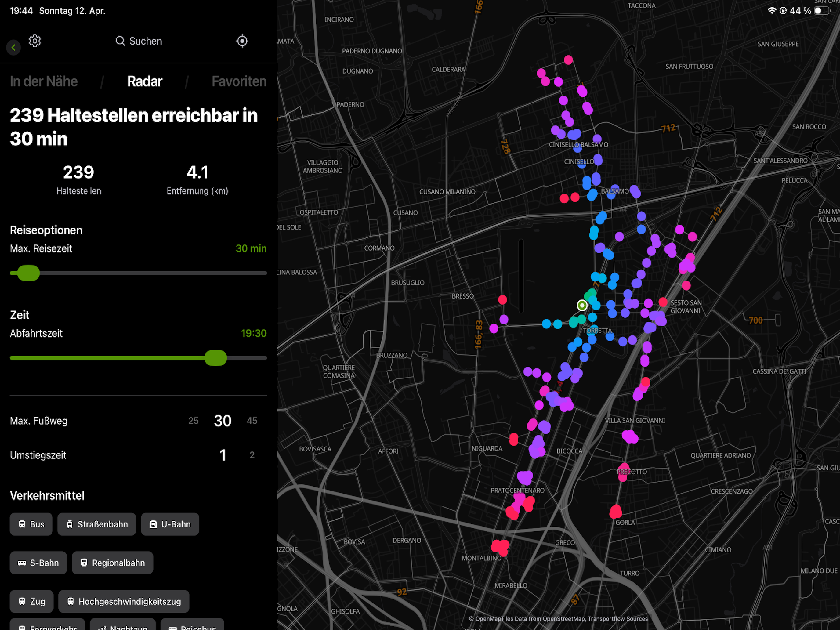This screenshot has height=630, width=840.
Task: Select Max. Fußweg value 30
Action: (x=223, y=421)
